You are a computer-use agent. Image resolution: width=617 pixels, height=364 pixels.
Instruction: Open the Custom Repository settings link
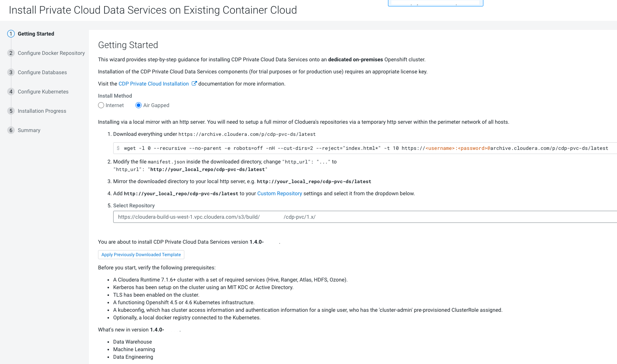coord(279,193)
